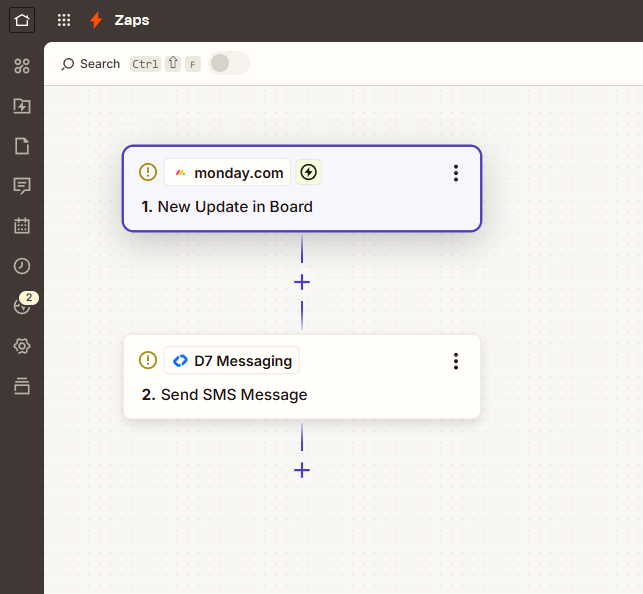Image resolution: width=643 pixels, height=594 pixels.
Task: Open the notes document sidebar icon
Action: 22,146
